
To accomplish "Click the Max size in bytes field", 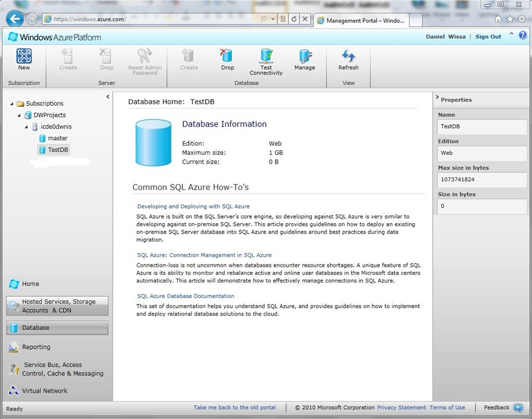I will click(482, 179).
